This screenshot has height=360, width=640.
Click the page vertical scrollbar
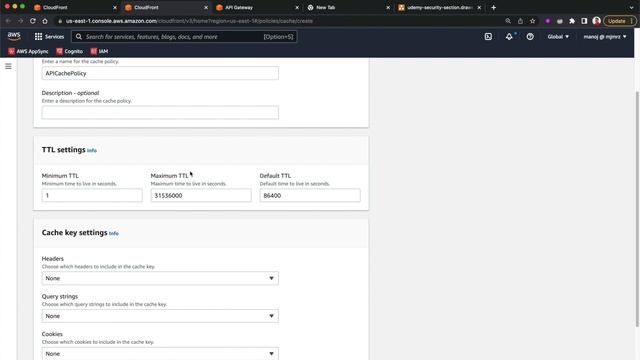click(637, 208)
